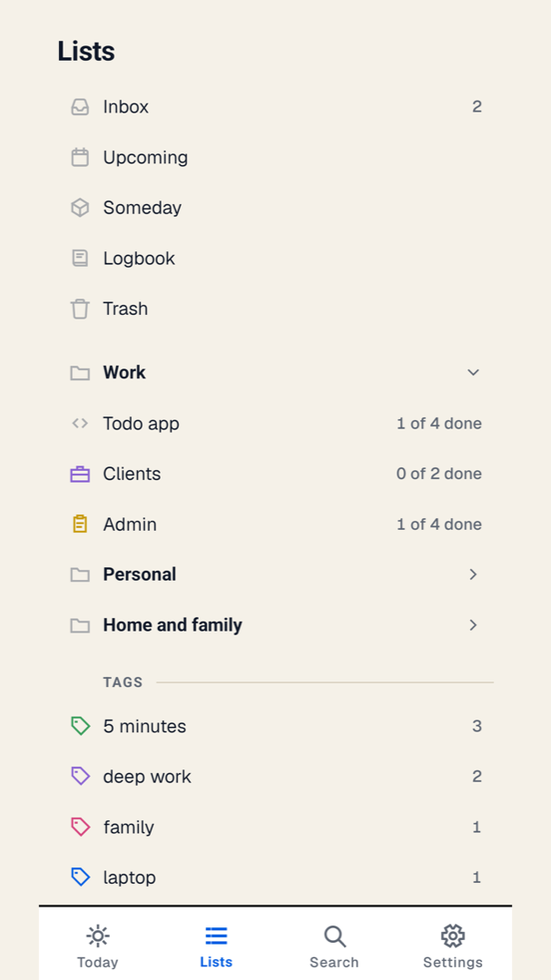The height and width of the screenshot is (980, 551).
Task: Open the Logbook icon
Action: pos(80,258)
